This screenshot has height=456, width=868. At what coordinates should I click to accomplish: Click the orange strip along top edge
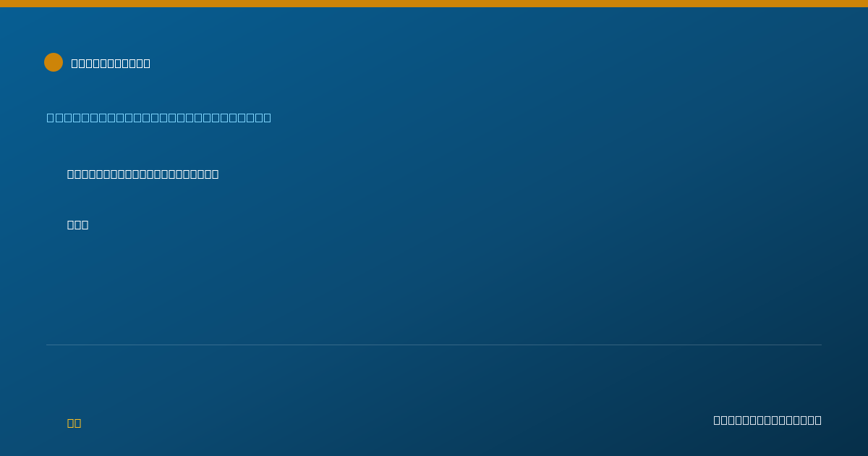[434, 4]
